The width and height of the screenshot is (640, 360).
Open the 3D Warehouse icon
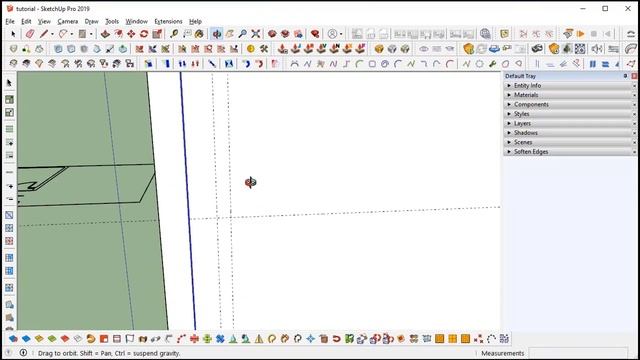(x=272, y=34)
